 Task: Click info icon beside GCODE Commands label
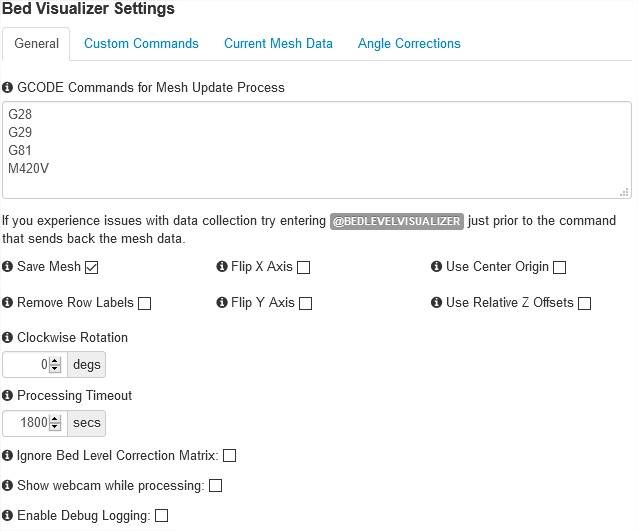point(8,88)
